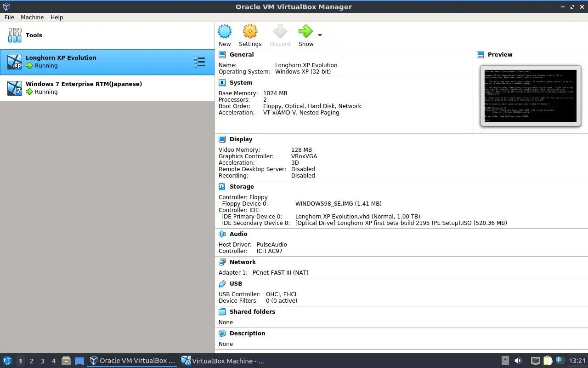Click the New virtual machine icon

click(x=225, y=32)
